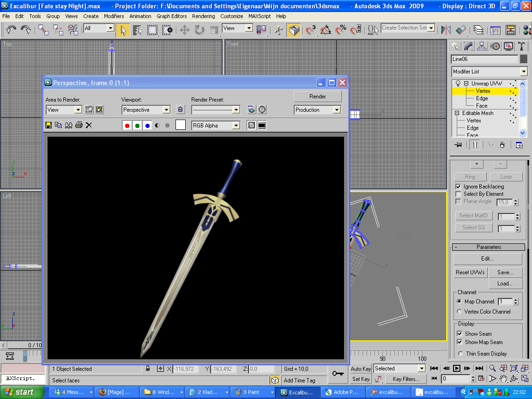Toggle the Angle Snap tool

point(326,30)
